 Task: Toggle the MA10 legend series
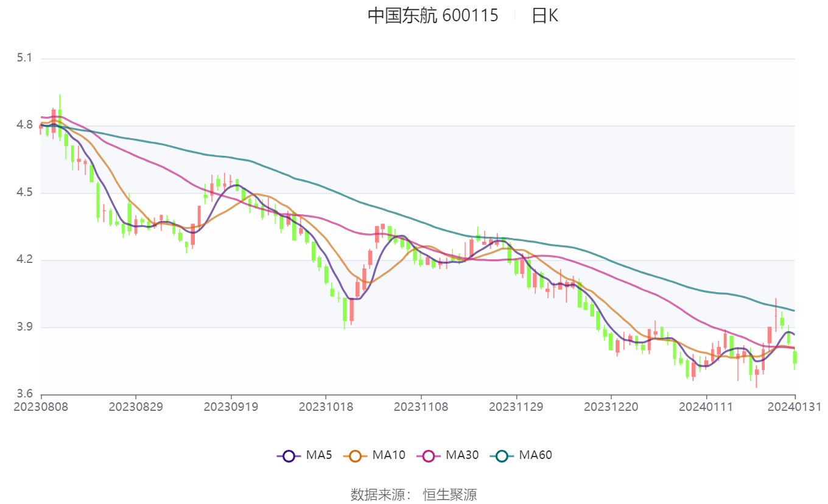point(374,455)
